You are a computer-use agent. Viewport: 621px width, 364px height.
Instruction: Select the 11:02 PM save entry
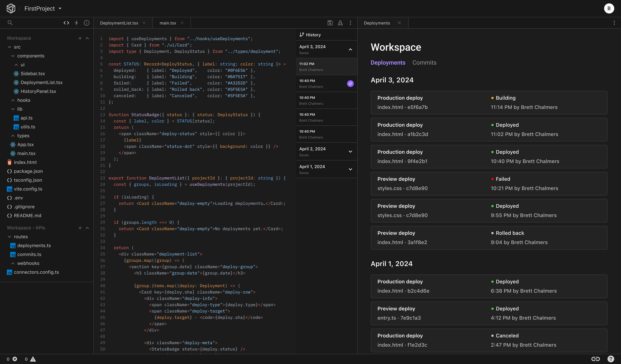point(326,67)
